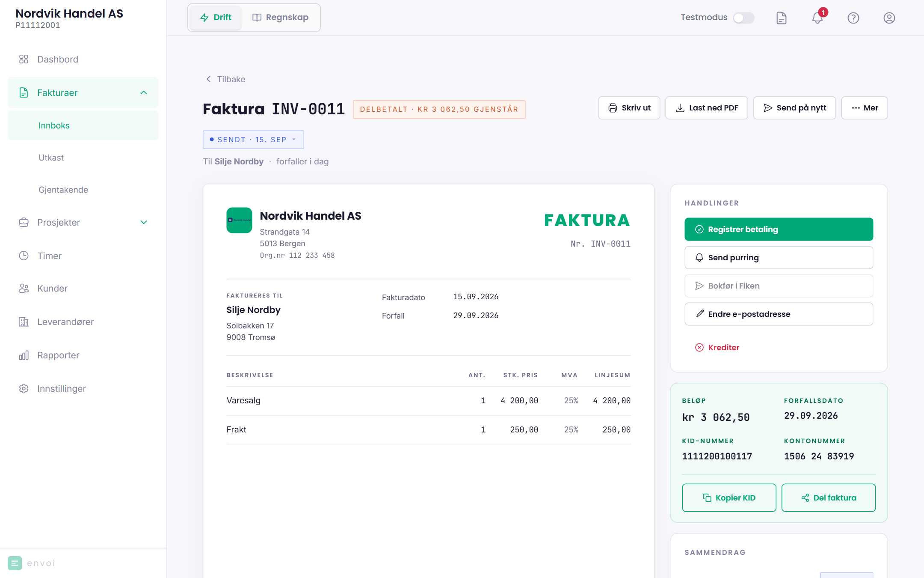The width and height of the screenshot is (924, 578).
Task: Click the Prosjekter briefcase icon
Action: [x=24, y=222]
